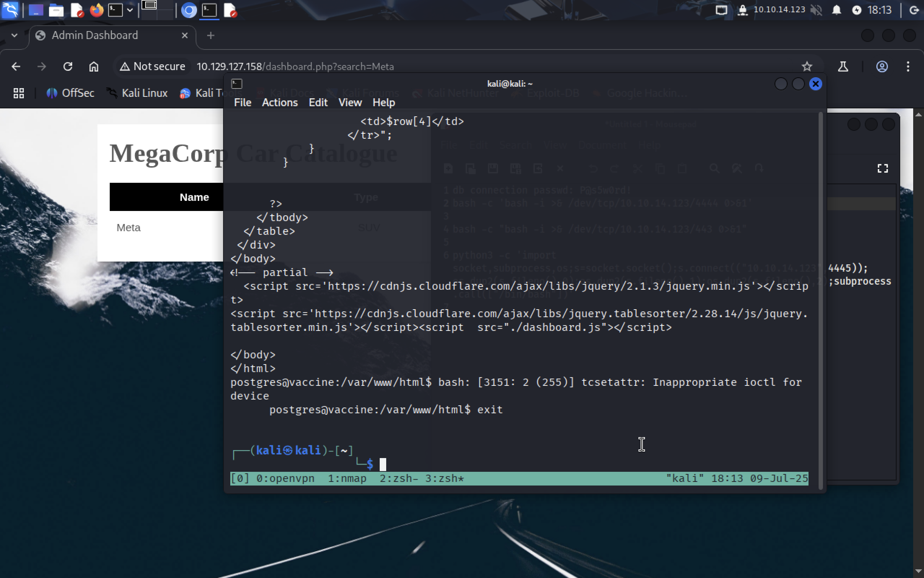Open the browser three-dot menu
Image resolution: width=924 pixels, height=578 pixels.
[908, 66]
